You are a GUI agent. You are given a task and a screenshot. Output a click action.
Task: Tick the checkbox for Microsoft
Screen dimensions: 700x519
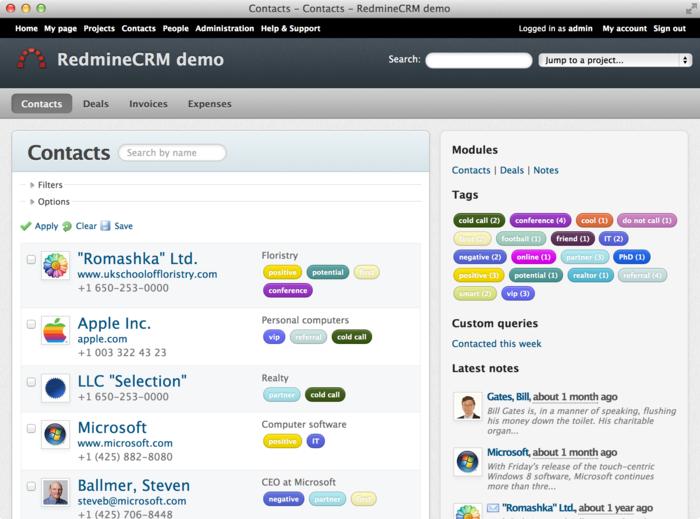pyautogui.click(x=31, y=428)
